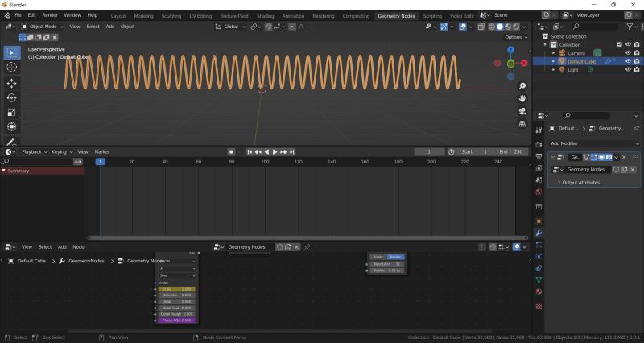
Task: Collapse the Collection in outliner
Action: (x=546, y=44)
